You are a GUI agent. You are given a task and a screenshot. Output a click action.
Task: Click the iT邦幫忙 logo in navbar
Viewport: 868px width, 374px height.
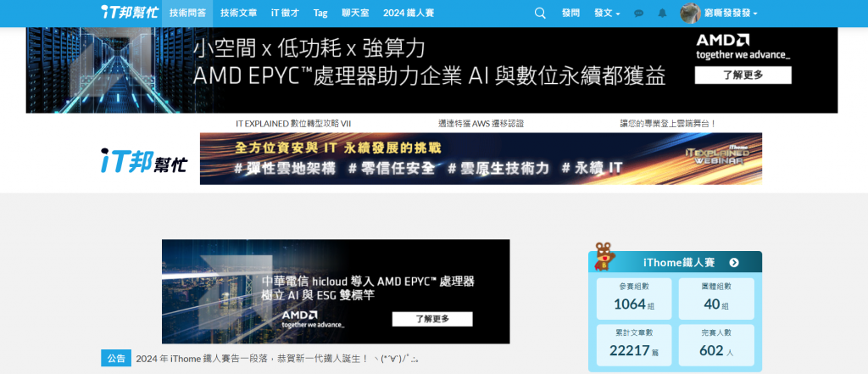130,12
